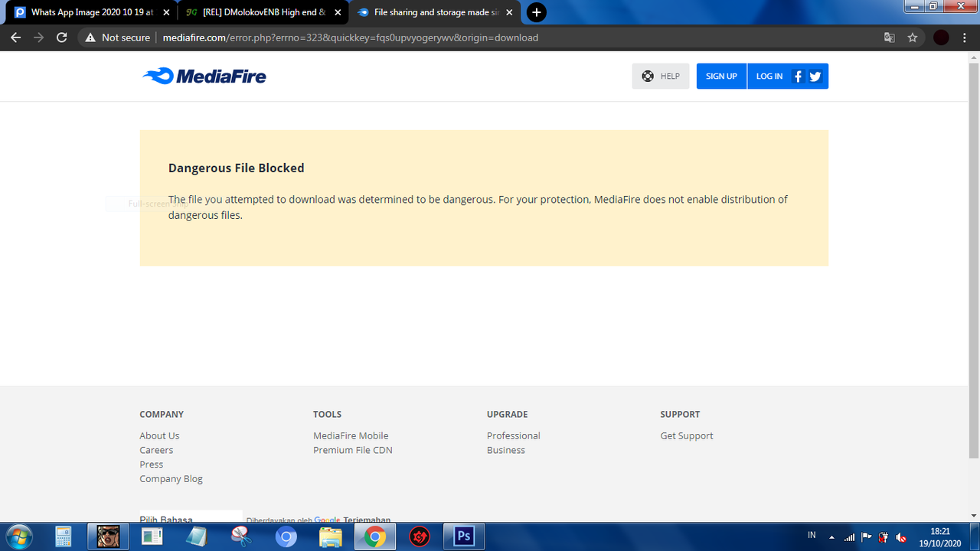View the Not secure site info

click(118, 37)
